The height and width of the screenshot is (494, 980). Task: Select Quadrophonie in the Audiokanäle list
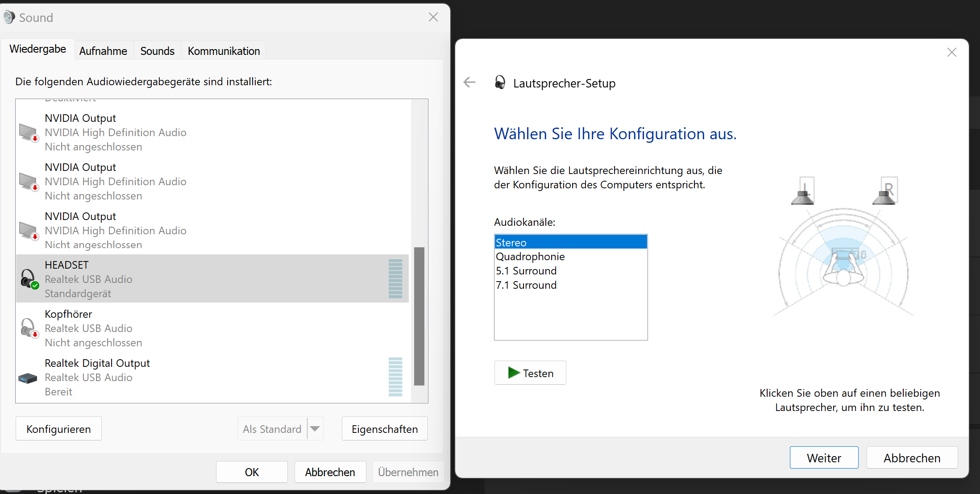pos(530,257)
